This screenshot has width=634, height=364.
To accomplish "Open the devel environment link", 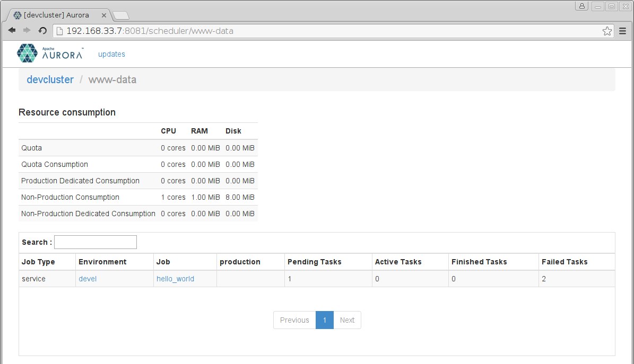I will pyautogui.click(x=88, y=279).
